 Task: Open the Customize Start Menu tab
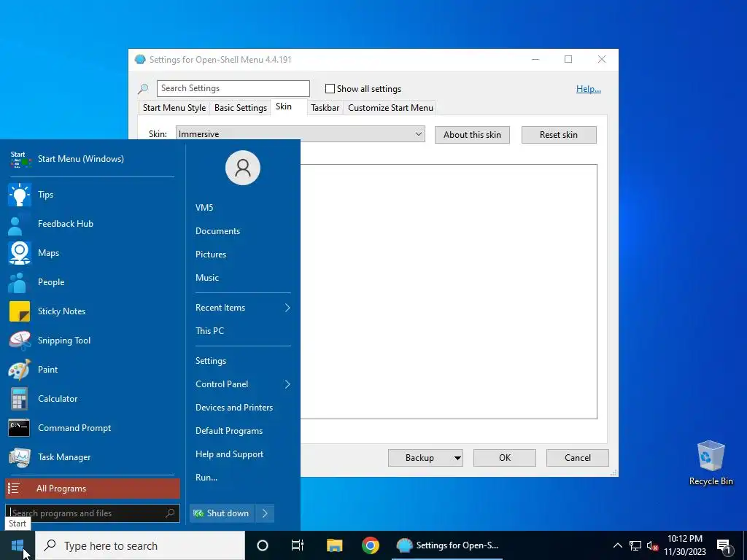[391, 108]
